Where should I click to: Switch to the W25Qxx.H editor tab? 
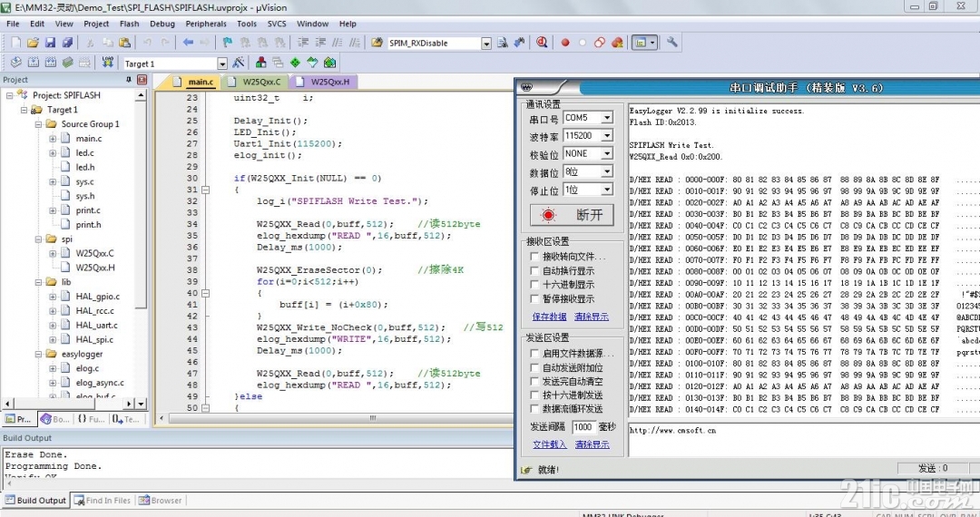[323, 82]
